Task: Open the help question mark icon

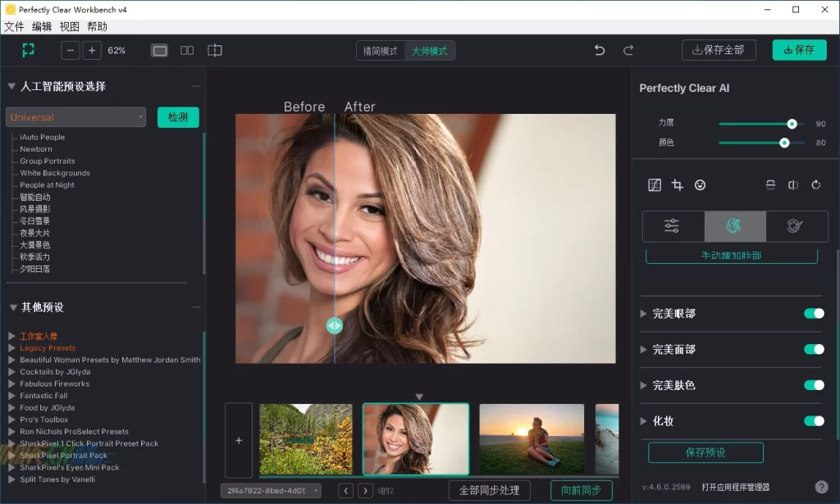Action: coord(821,487)
